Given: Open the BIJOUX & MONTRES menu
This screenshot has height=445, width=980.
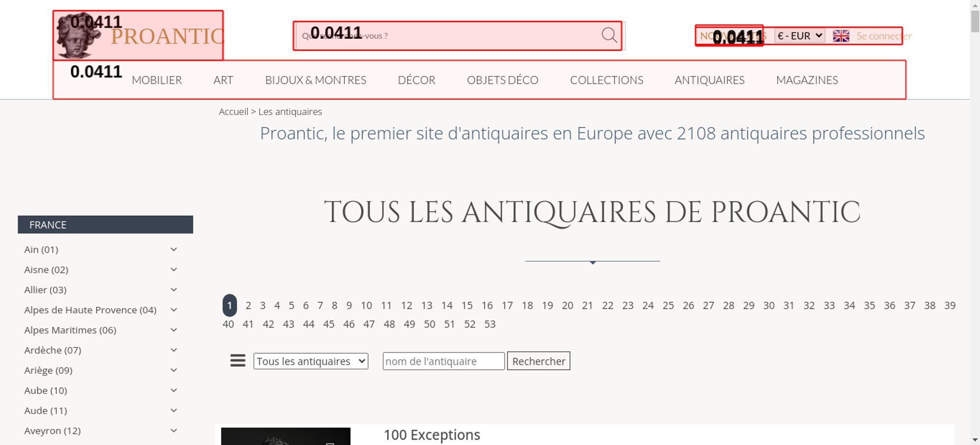Looking at the screenshot, I should (316, 80).
